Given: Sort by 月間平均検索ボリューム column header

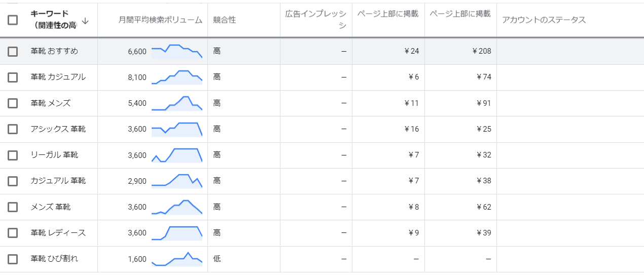Looking at the screenshot, I should 160,20.
